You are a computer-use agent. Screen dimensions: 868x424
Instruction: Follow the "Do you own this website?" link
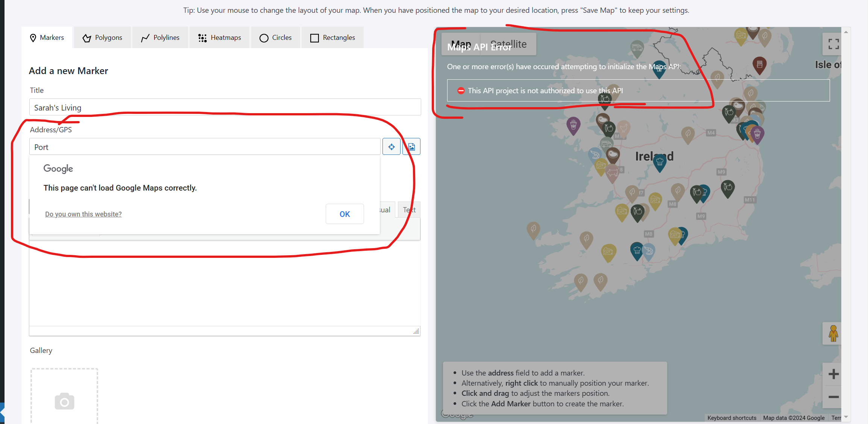[83, 214]
